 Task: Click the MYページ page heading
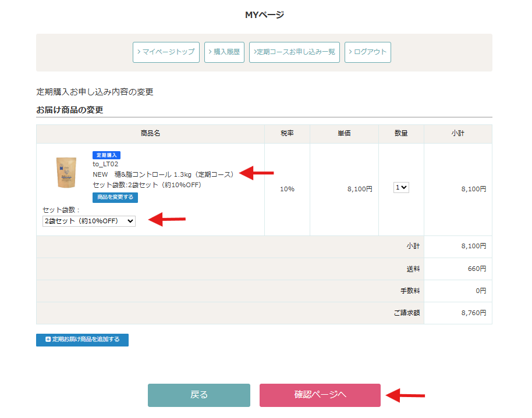point(265,15)
